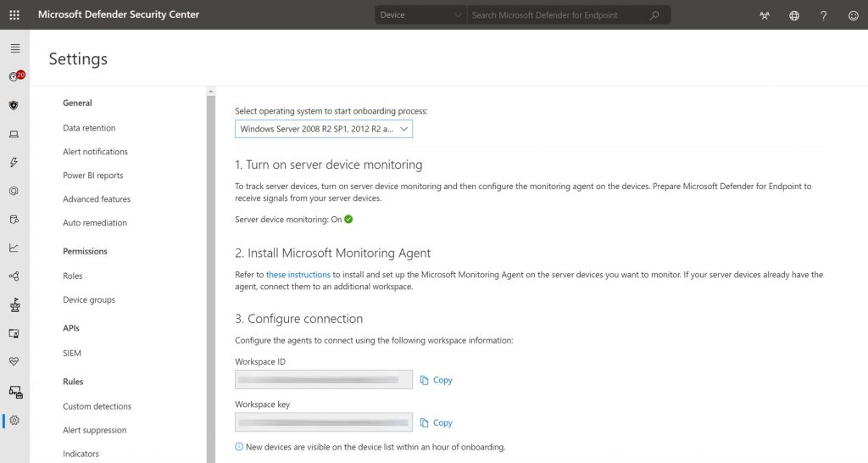The height and width of the screenshot is (463, 868).
Task: Click the '2. Install Microsoft Monitoring Agent' heading
Action: click(332, 253)
